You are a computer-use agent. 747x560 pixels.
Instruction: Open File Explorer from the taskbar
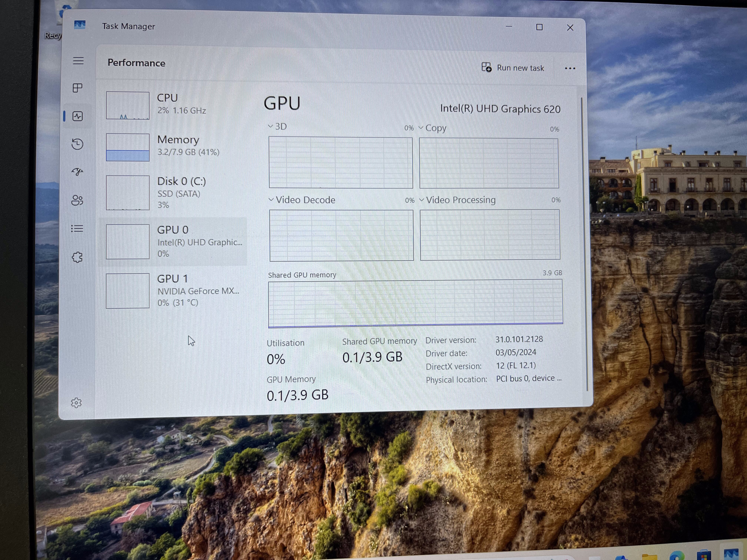pyautogui.click(x=649, y=556)
